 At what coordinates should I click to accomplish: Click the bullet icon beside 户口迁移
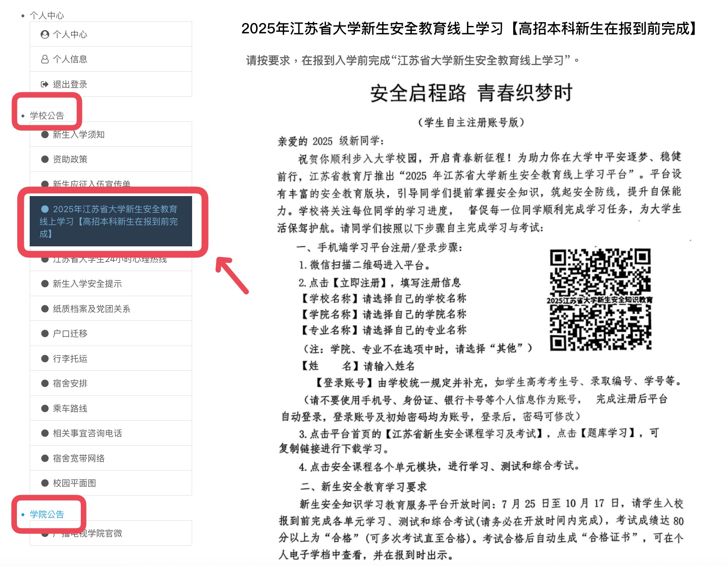[x=45, y=334]
